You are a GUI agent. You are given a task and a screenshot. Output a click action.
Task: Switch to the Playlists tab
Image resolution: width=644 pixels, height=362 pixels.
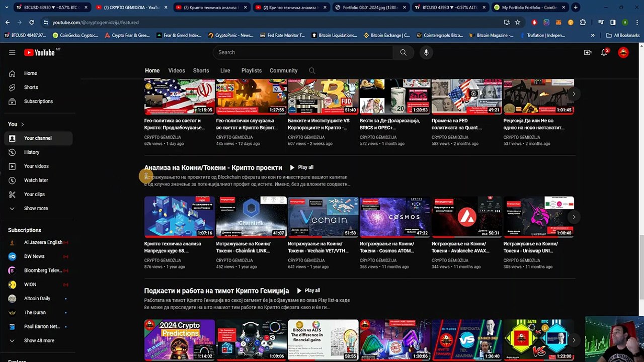tap(252, 71)
